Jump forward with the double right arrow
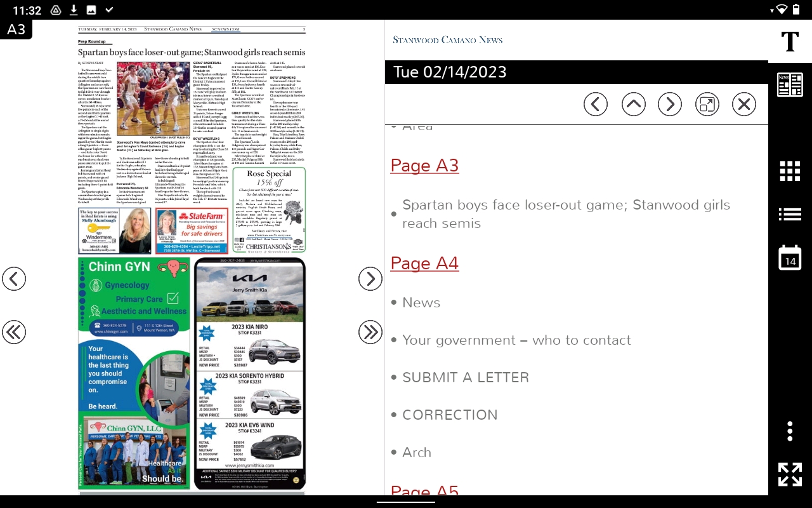The image size is (812, 508). point(370,332)
